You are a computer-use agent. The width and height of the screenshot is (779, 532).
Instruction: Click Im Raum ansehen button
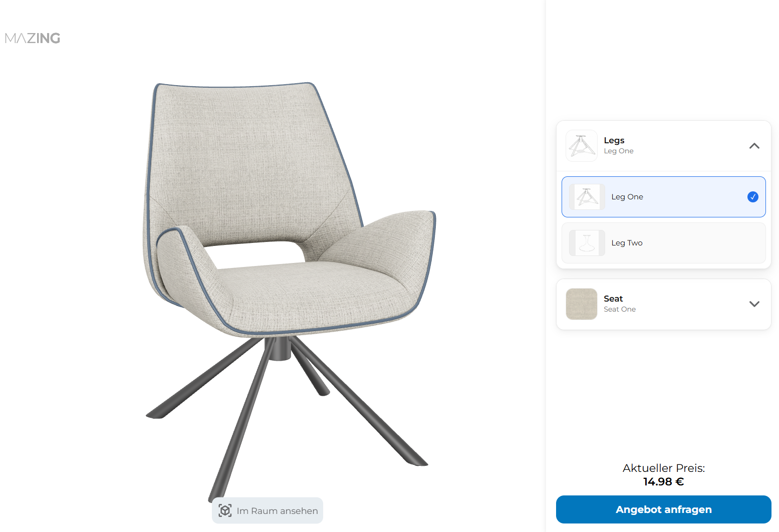[268, 510]
